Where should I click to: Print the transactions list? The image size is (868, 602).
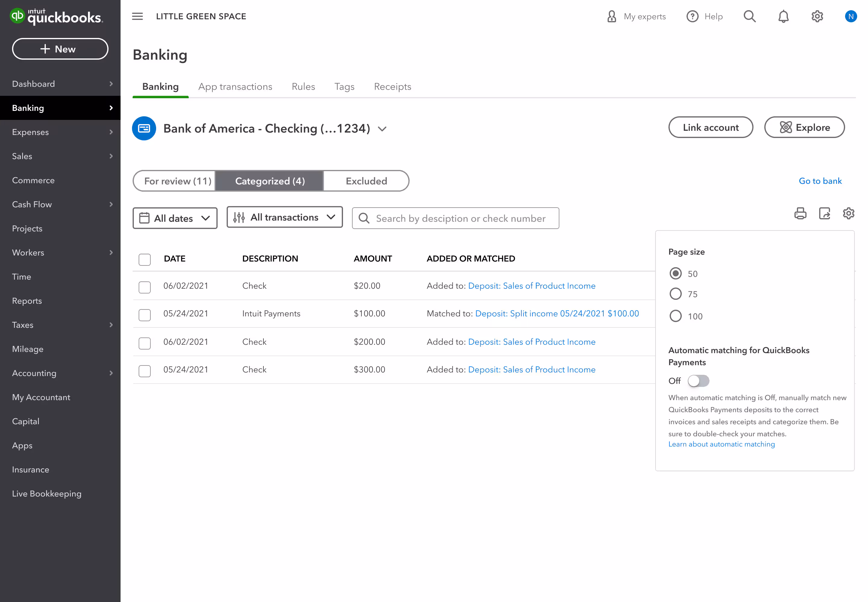800,214
